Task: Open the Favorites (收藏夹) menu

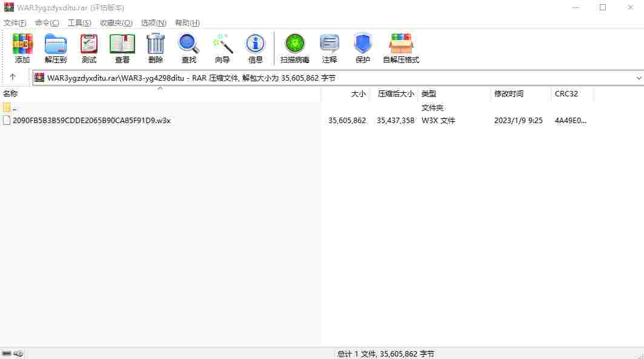Action: [116, 23]
